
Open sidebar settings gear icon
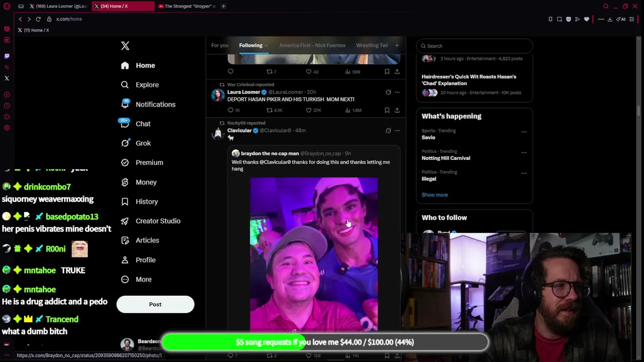pyautogui.click(x=7, y=128)
